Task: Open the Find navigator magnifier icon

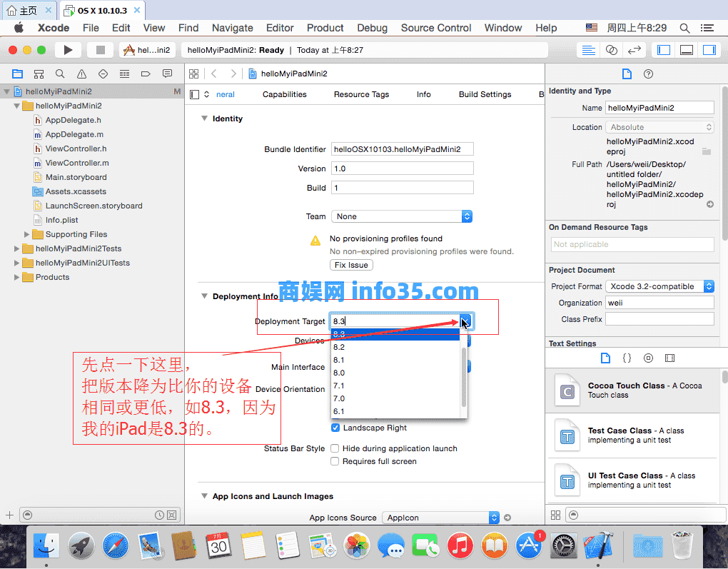Action: point(60,74)
